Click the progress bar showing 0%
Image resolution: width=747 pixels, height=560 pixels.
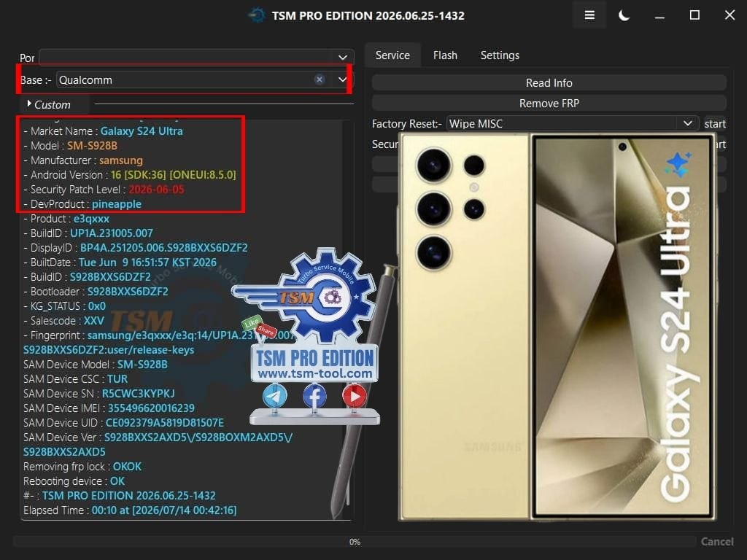pos(355,542)
